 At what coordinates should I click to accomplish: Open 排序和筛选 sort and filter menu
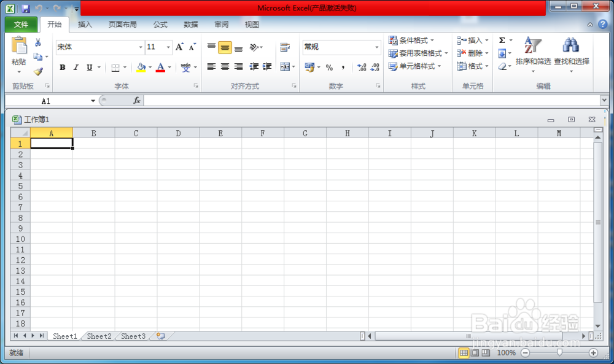coord(533,55)
